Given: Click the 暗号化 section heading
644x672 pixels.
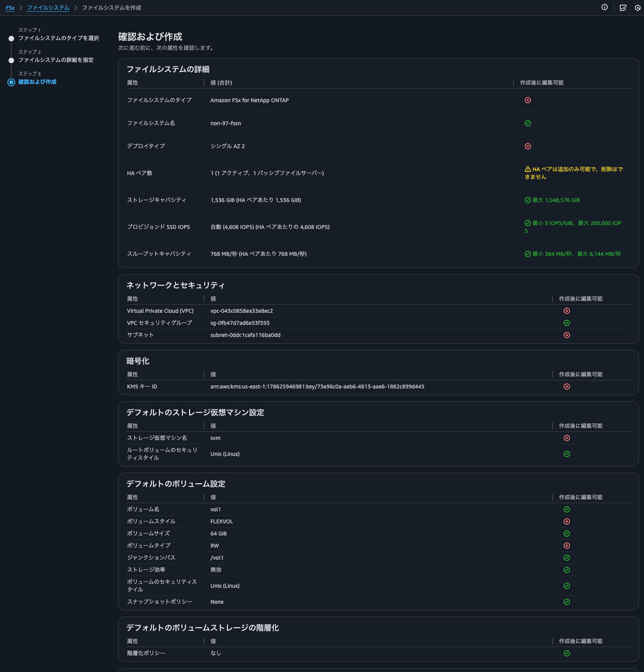Looking at the screenshot, I should tap(138, 361).
